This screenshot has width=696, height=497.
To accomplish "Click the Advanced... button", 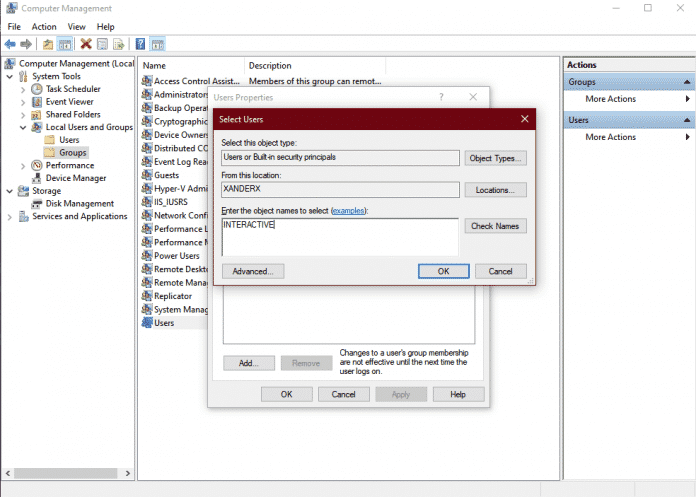I will click(253, 271).
